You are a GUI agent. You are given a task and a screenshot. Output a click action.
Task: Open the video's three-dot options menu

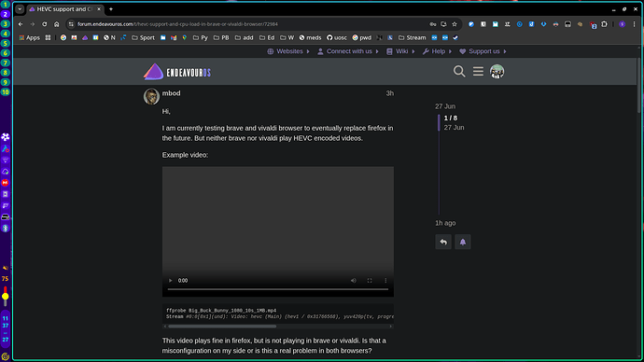click(385, 281)
